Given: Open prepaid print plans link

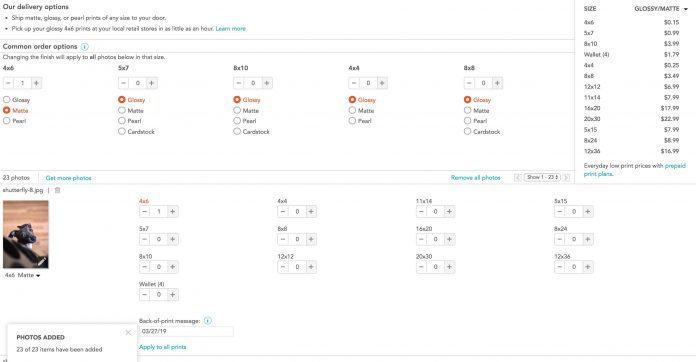Looking at the screenshot, I should pyautogui.click(x=635, y=170).
